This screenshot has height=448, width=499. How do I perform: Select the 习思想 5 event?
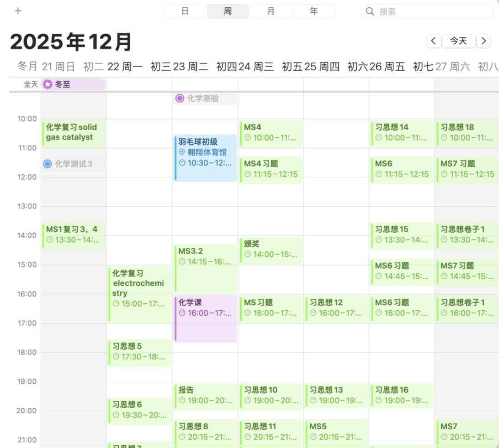140,353
